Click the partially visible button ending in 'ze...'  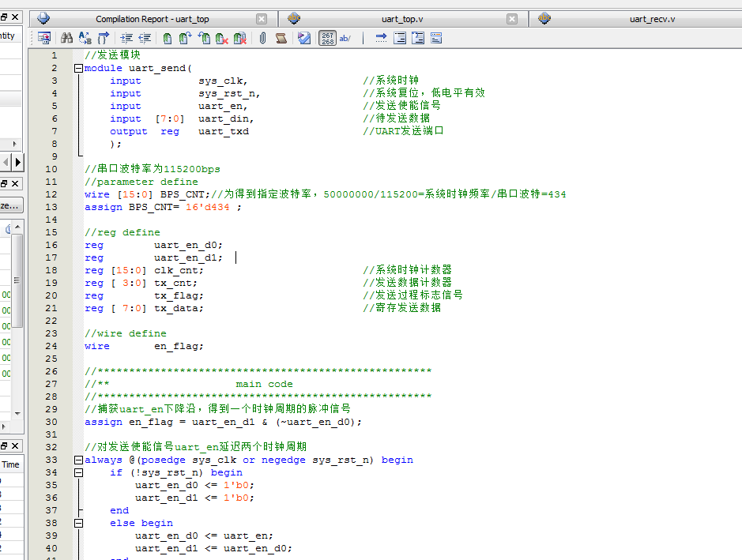11,205
